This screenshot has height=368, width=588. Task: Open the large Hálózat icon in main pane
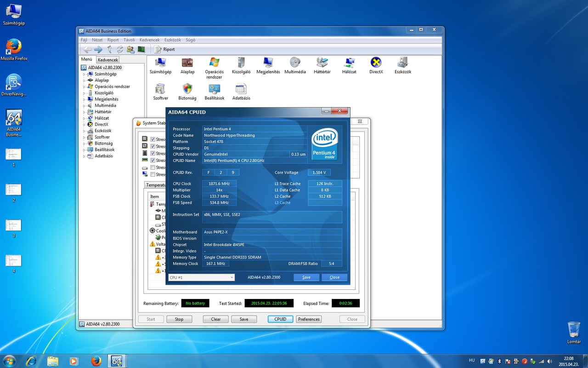[x=349, y=65]
